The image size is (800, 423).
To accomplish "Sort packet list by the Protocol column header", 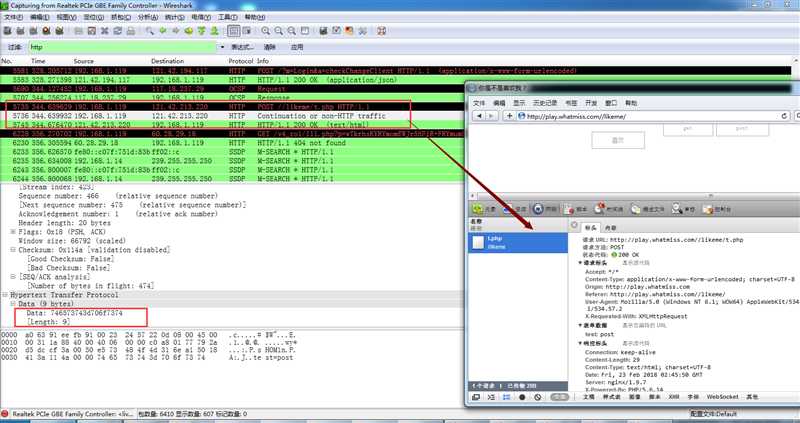I will coord(241,61).
